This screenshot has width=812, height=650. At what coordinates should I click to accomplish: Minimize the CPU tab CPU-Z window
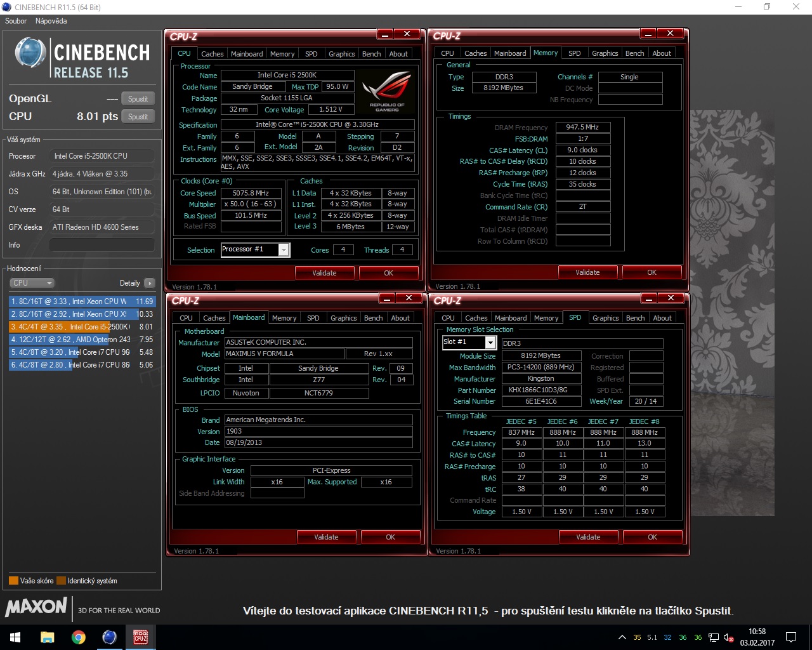click(386, 34)
